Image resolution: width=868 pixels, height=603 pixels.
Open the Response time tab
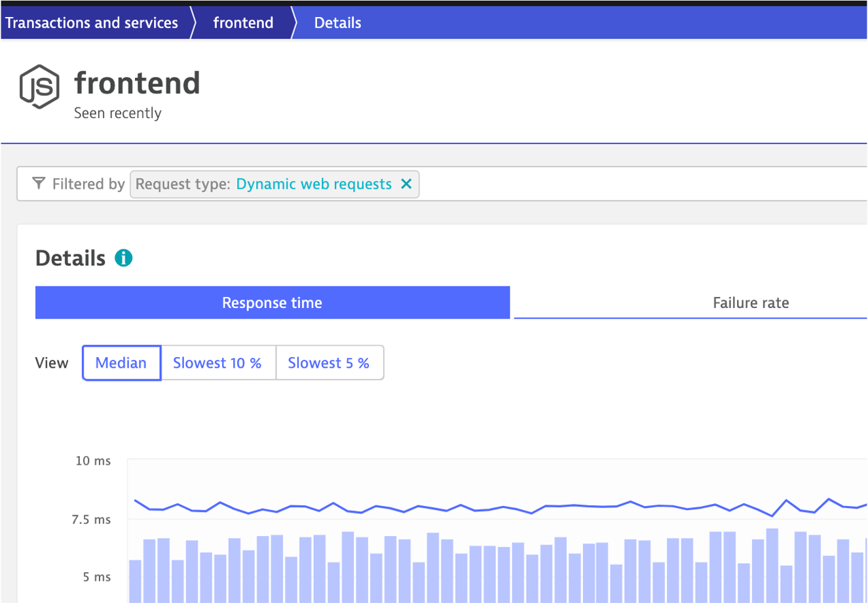tap(272, 303)
